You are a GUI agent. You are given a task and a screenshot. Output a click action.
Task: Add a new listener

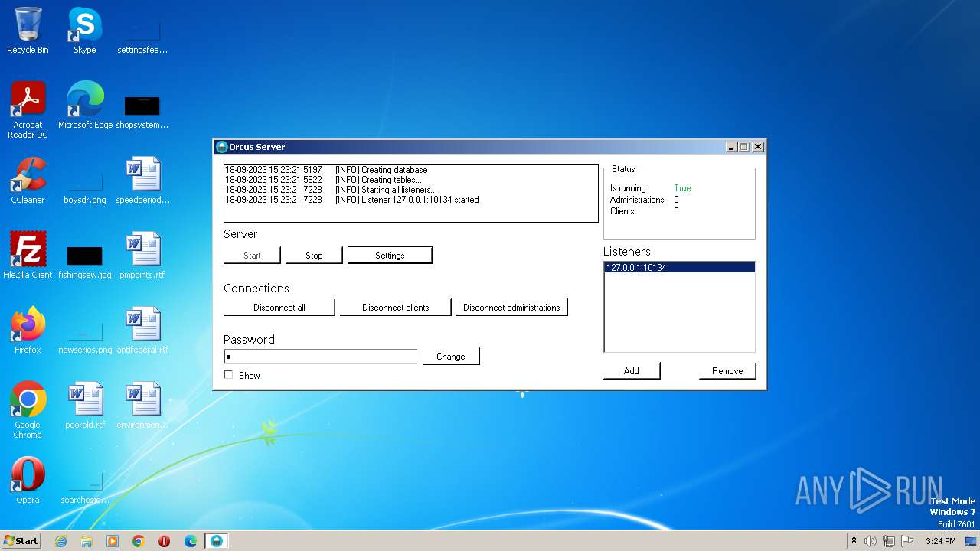(x=632, y=371)
